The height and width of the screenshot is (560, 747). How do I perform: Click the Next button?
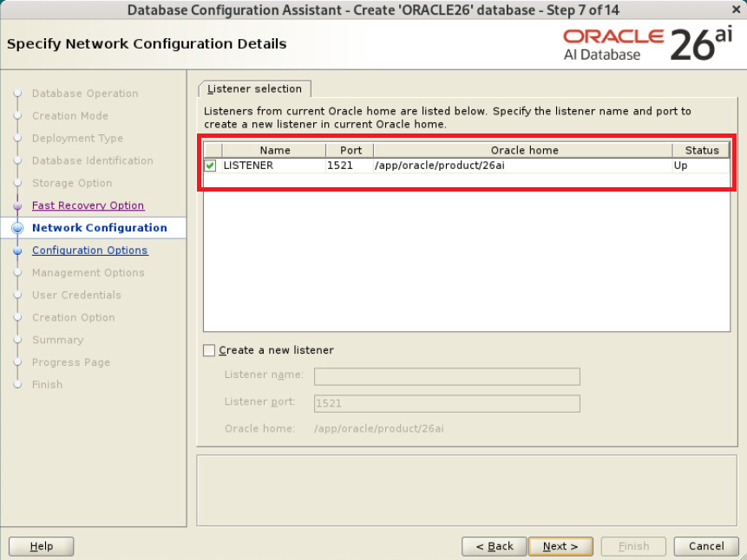pyautogui.click(x=560, y=546)
